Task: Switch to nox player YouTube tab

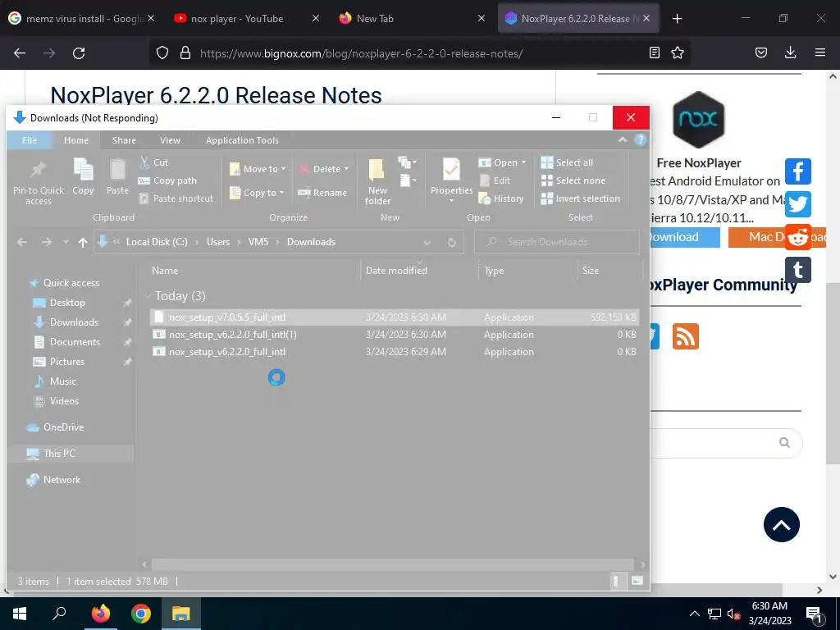Action: 247,18
